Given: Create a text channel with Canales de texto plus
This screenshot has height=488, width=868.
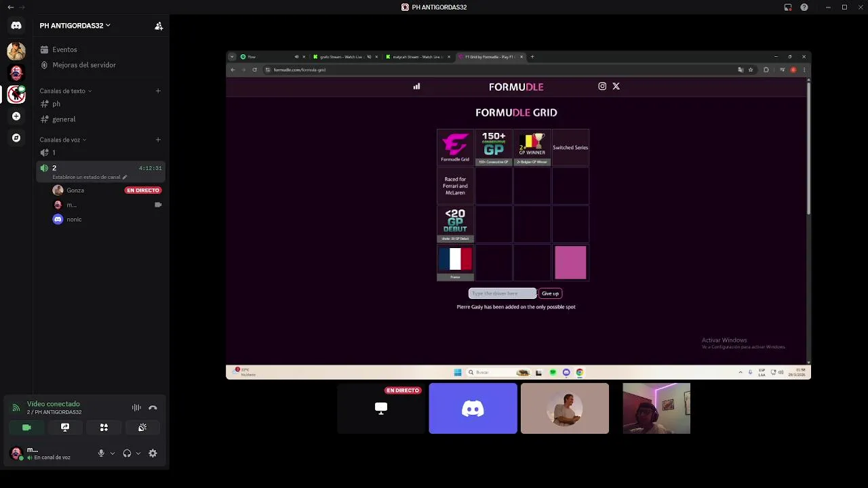Looking at the screenshot, I should [158, 91].
